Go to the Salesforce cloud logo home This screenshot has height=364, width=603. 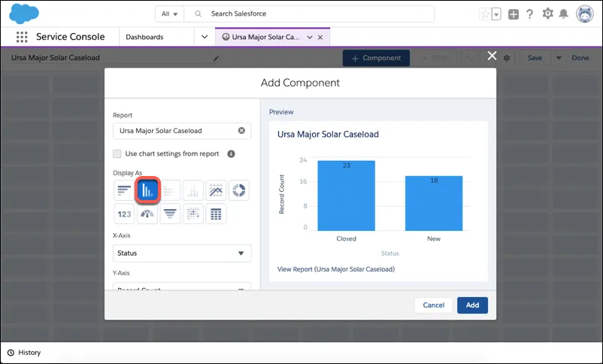pyautogui.click(x=24, y=13)
